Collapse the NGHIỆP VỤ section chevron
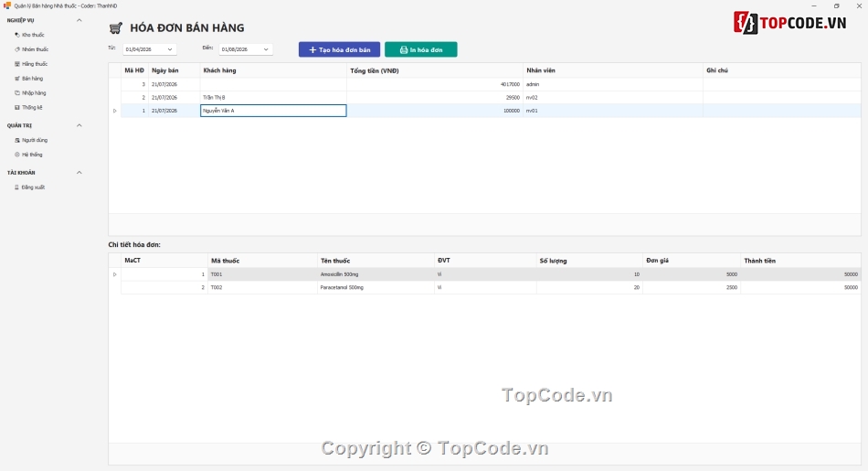This screenshot has height=471, width=868. tap(79, 20)
